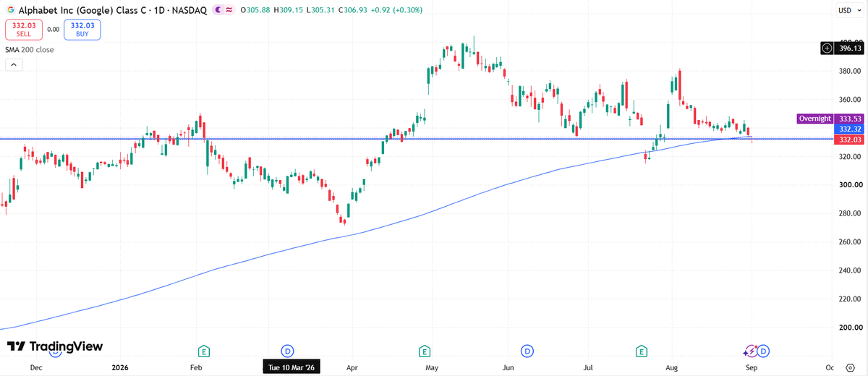Image resolution: width=868 pixels, height=376 pixels.
Task: Click the blue 332.32 SMA value tag
Action: pyautogui.click(x=848, y=129)
